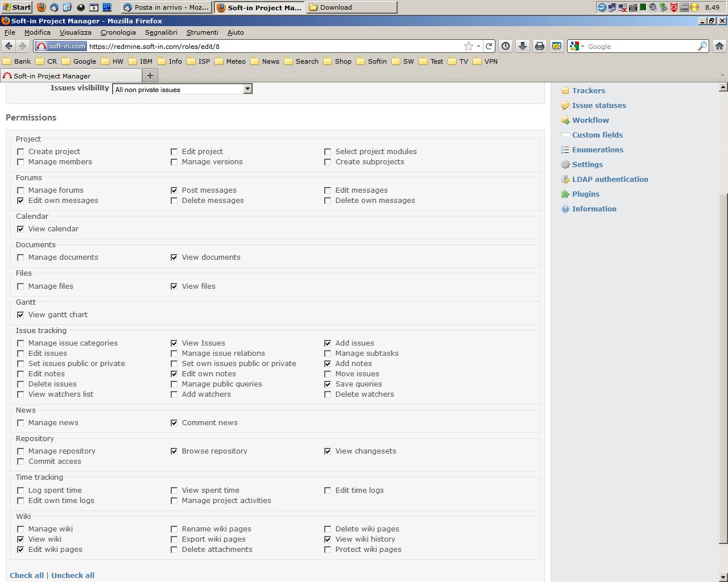Click the browser Forward arrow

pos(22,46)
